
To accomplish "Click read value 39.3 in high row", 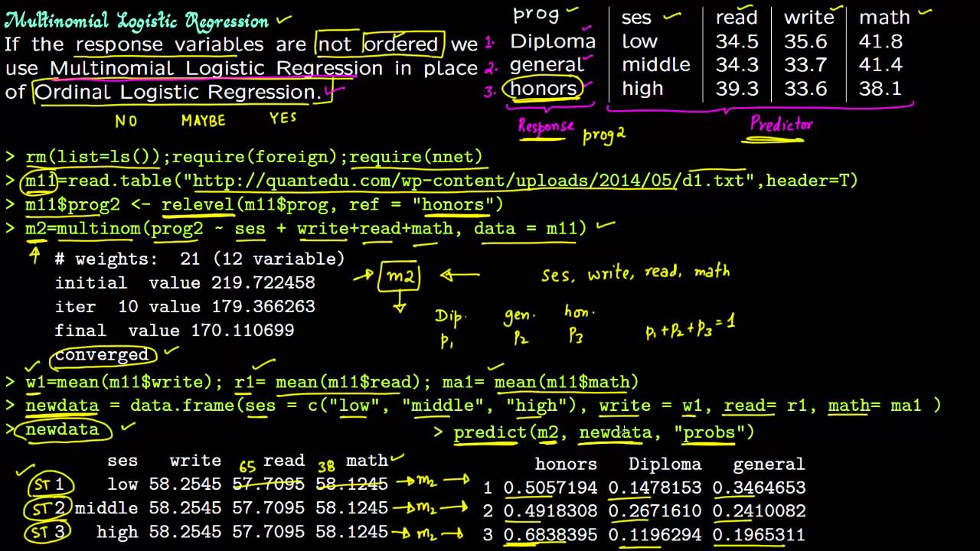I will click(737, 89).
